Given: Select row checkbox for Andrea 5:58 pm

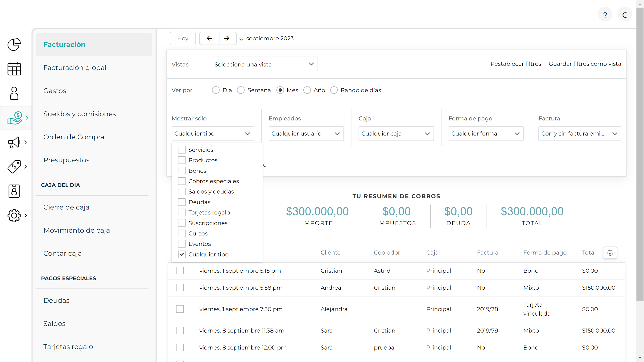Looking at the screenshot, I should (x=180, y=288).
